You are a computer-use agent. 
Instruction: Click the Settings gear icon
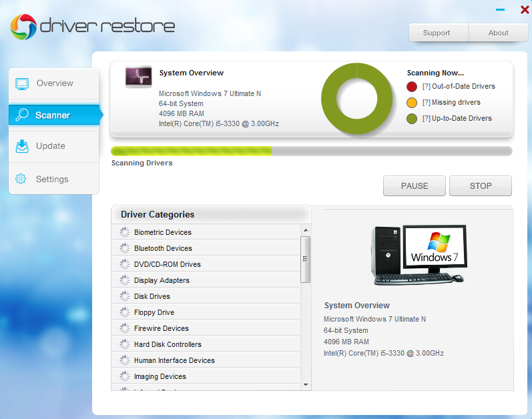(21, 179)
